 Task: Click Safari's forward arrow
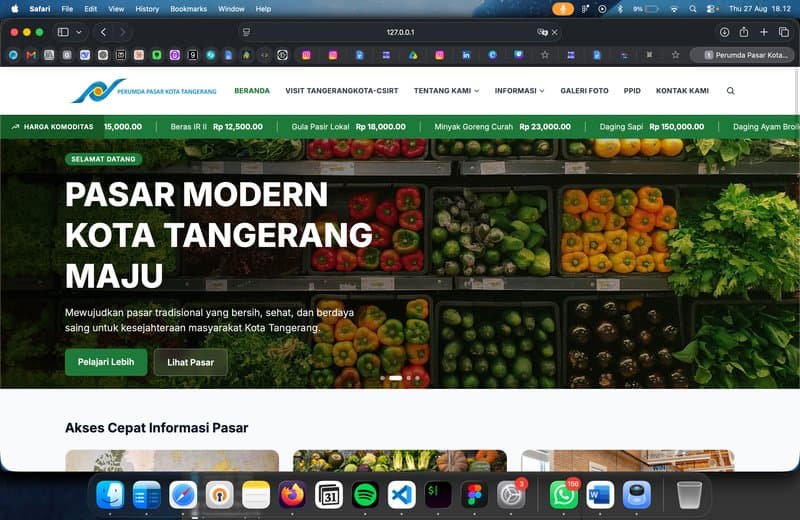pyautogui.click(x=122, y=32)
